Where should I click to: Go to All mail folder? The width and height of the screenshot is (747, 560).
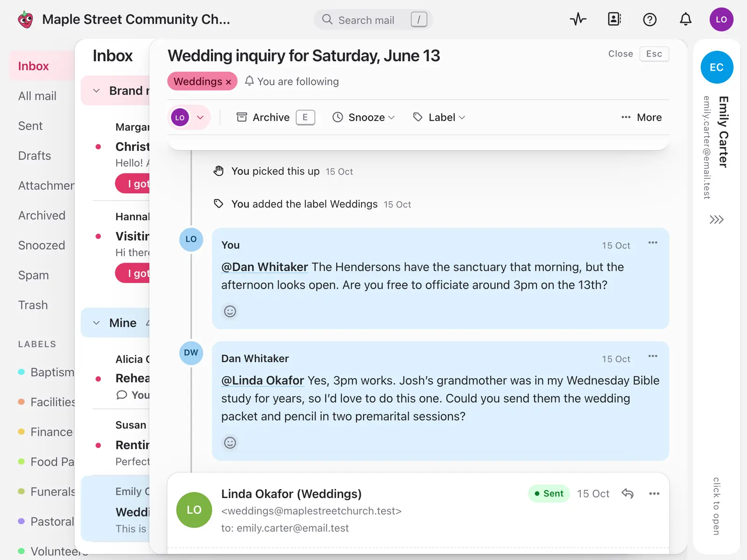[x=37, y=96]
